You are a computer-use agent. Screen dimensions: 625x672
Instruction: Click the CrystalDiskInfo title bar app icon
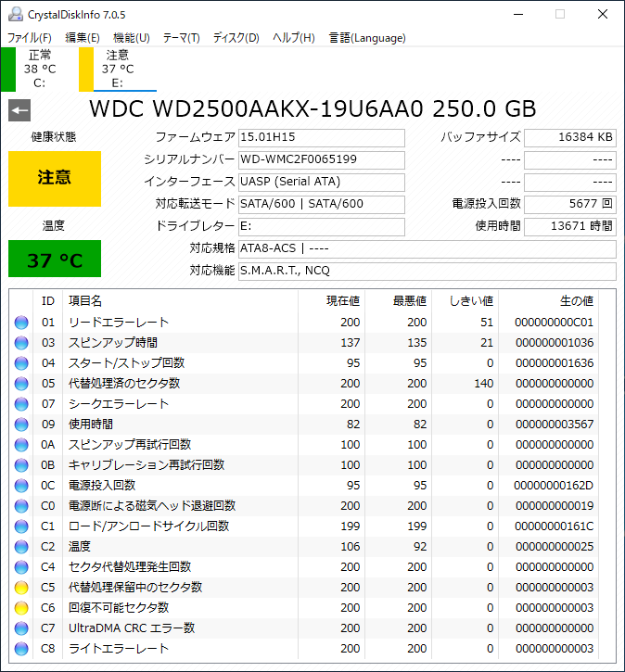click(x=16, y=14)
